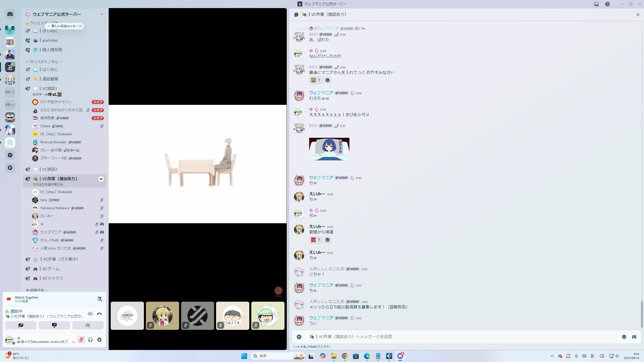Start screen share in call panel

point(54,325)
